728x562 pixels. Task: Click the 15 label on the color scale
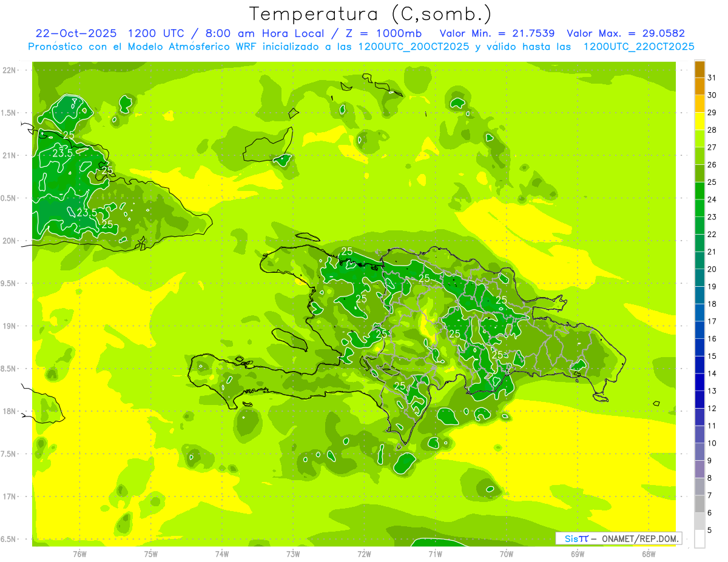[712, 356]
